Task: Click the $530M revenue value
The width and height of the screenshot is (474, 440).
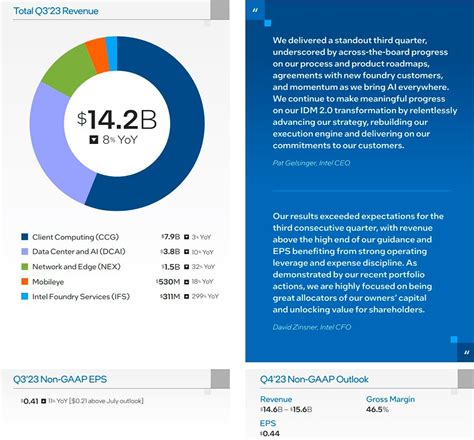Action: point(168,282)
